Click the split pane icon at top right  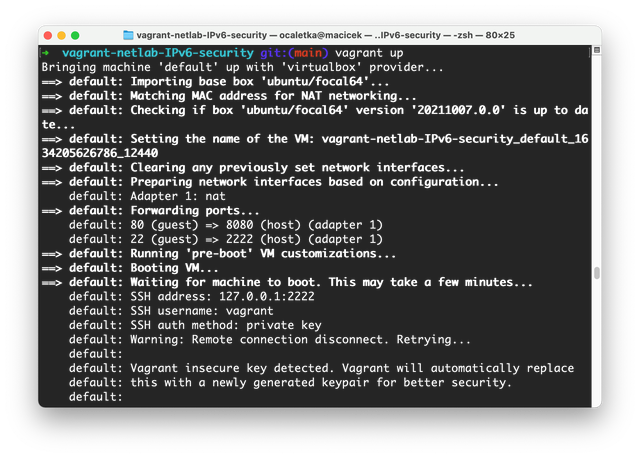(596, 50)
